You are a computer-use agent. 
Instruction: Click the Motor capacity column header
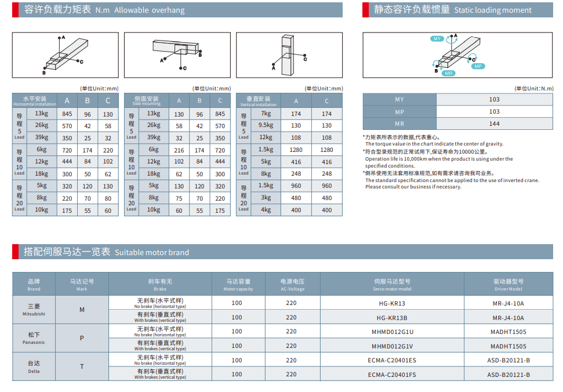point(238,284)
